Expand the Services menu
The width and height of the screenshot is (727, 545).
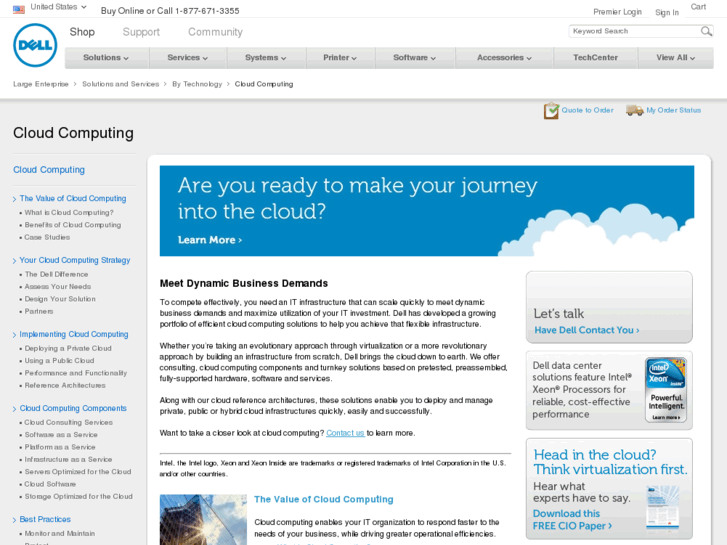click(x=188, y=58)
